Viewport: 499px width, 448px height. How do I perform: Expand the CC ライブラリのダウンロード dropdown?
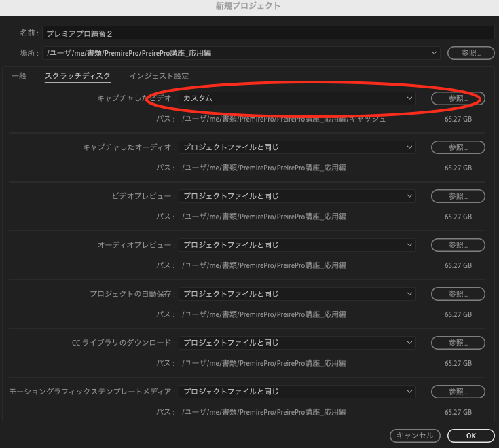click(297, 343)
